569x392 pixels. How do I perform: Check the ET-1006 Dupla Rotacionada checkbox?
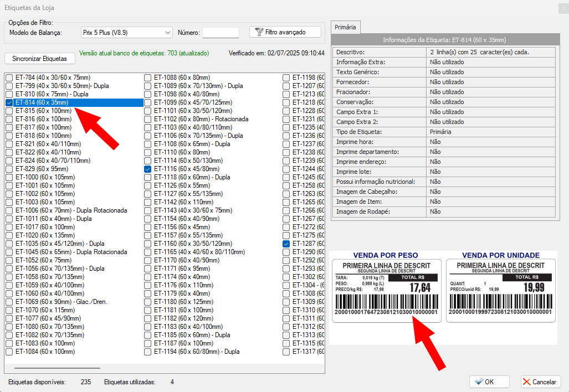coord(9,211)
